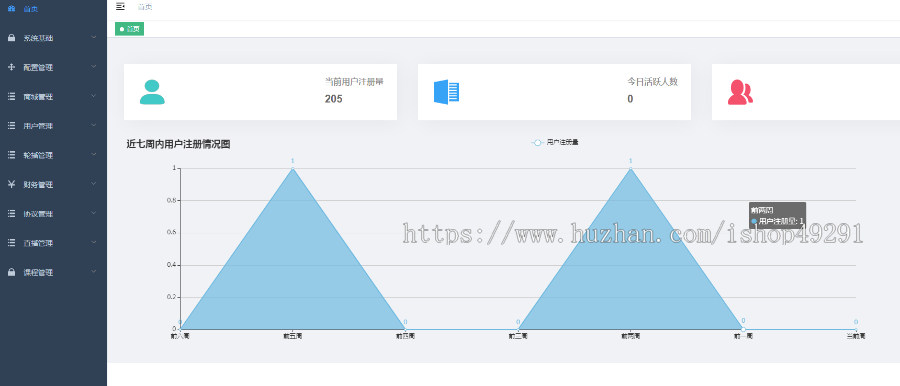The width and height of the screenshot is (900, 386).
Task: Expand the 协议管理 chevron
Action: [x=94, y=214]
